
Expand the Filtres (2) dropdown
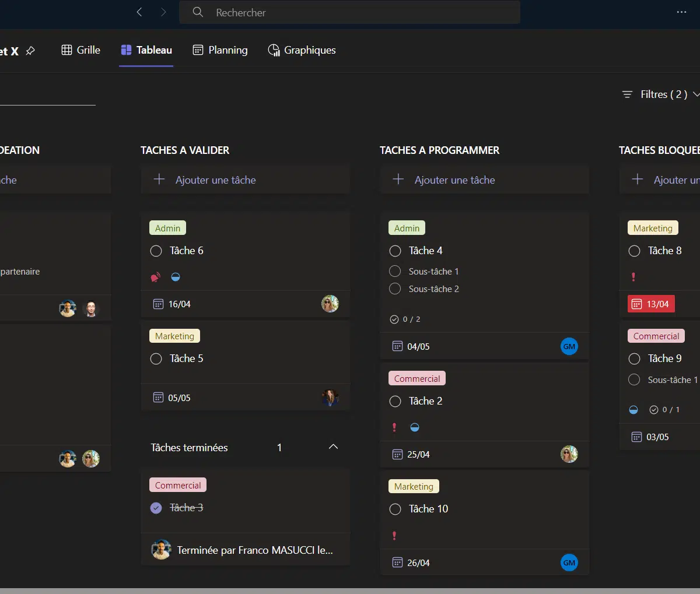[660, 94]
